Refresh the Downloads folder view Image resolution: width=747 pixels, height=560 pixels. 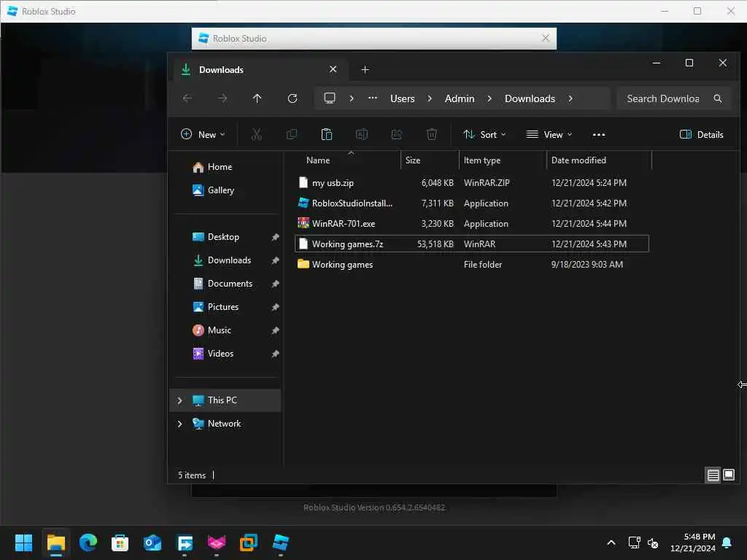click(x=292, y=98)
